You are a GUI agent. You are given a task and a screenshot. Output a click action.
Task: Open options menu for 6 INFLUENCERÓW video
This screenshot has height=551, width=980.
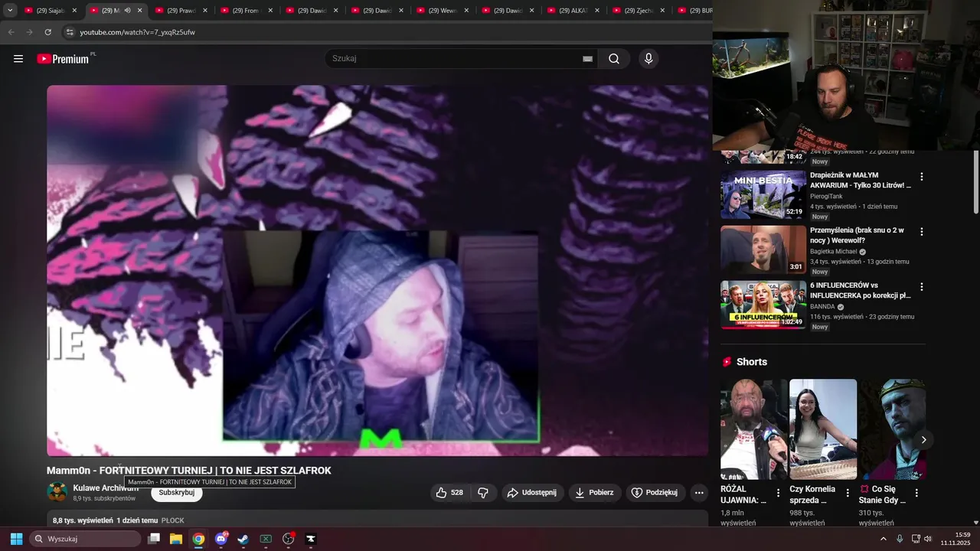922,287
